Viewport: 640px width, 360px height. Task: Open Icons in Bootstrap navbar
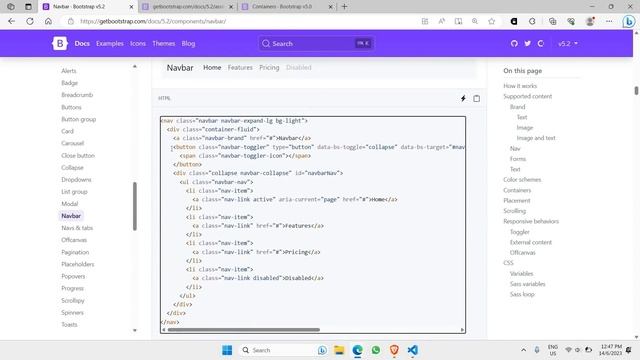click(138, 43)
